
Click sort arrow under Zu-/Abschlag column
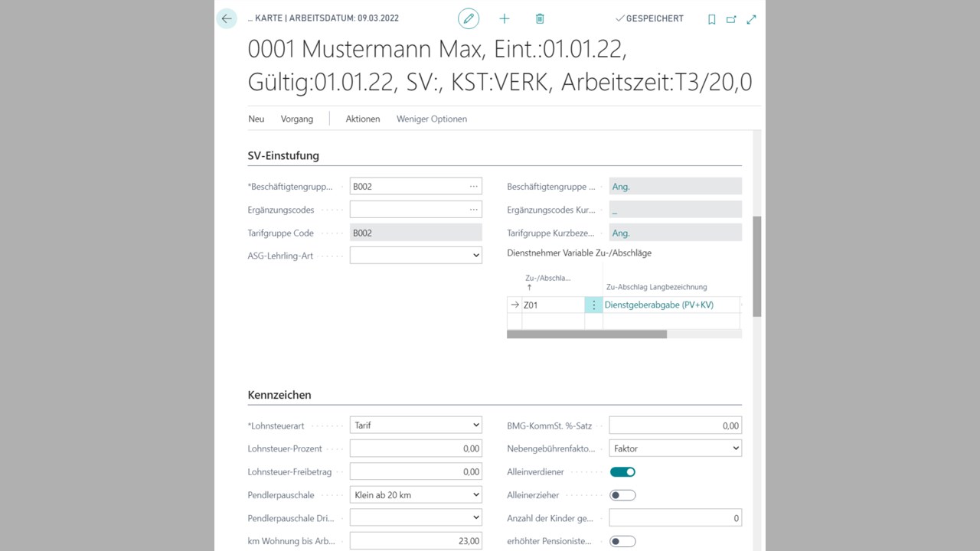tap(529, 287)
